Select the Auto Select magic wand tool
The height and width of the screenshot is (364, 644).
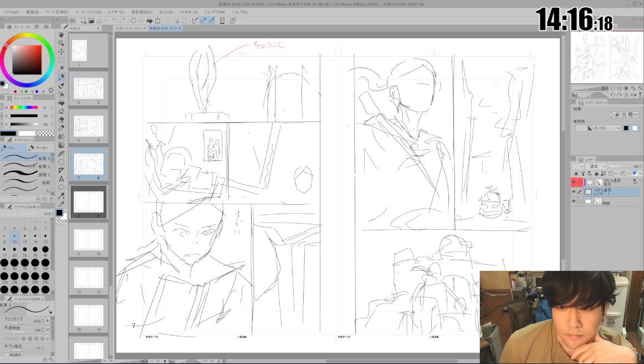61,69
